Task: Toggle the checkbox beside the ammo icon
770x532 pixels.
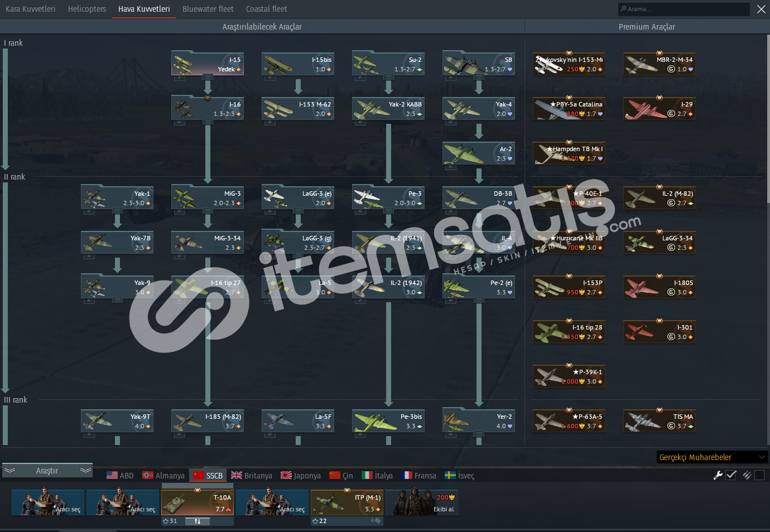Action: pyautogui.click(x=759, y=475)
